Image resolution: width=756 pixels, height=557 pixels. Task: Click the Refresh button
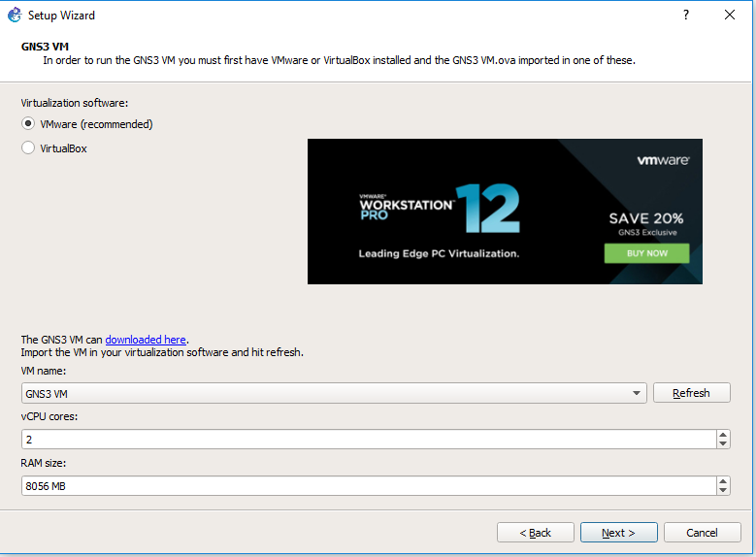691,393
